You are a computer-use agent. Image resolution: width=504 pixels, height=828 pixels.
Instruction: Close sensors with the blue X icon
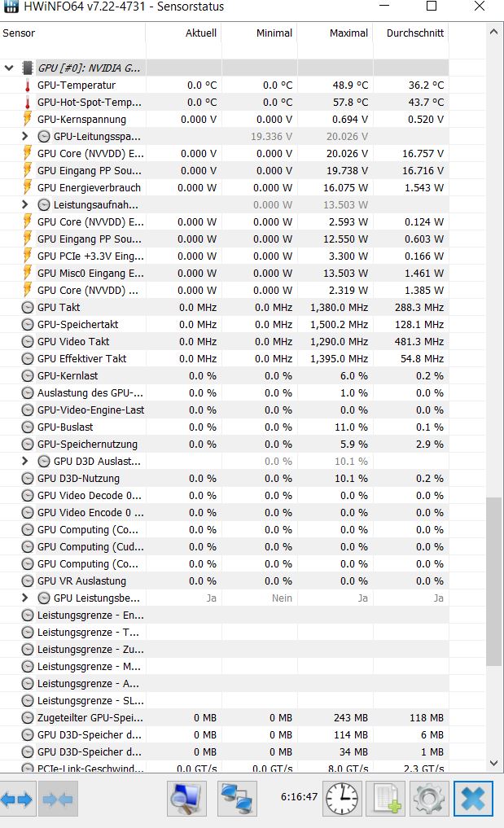coord(473,799)
